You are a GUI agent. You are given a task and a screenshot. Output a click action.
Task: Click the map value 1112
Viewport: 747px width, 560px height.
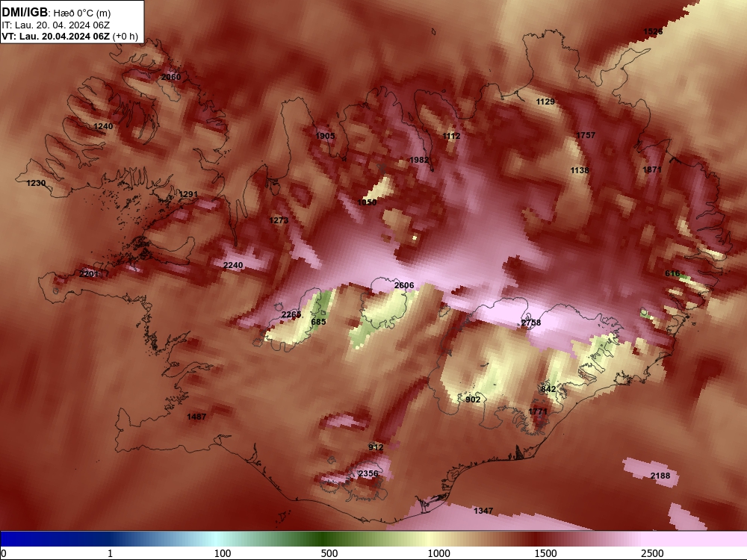coord(451,136)
